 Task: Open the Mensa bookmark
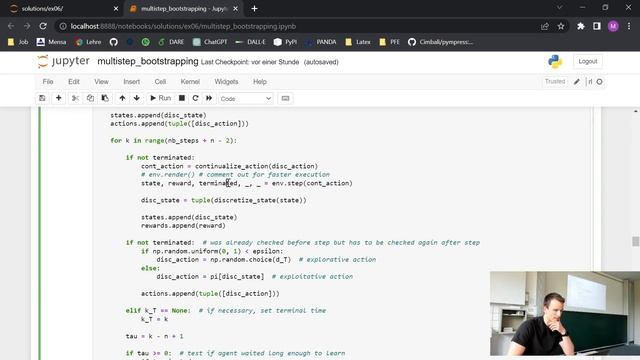(x=51, y=42)
